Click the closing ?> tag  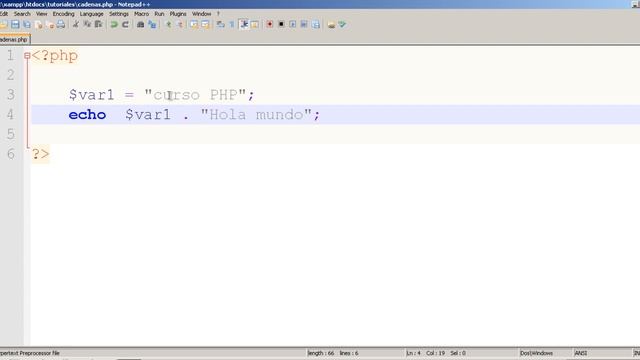tap(40, 154)
